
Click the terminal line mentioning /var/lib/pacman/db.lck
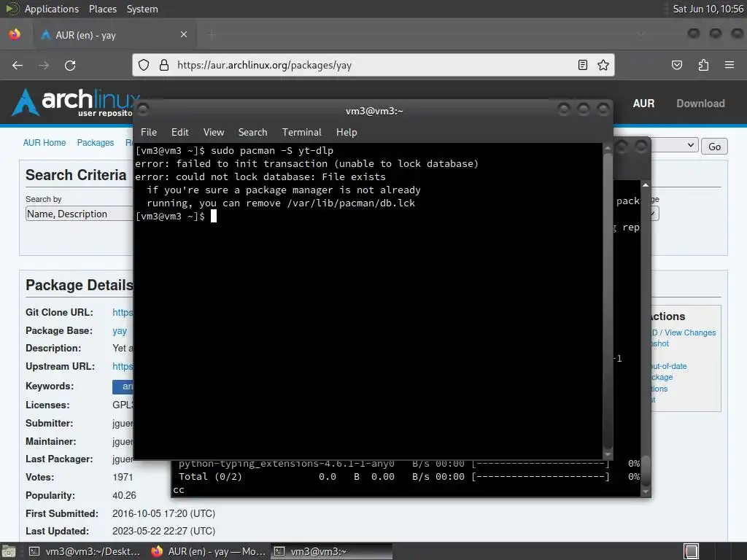coord(281,203)
